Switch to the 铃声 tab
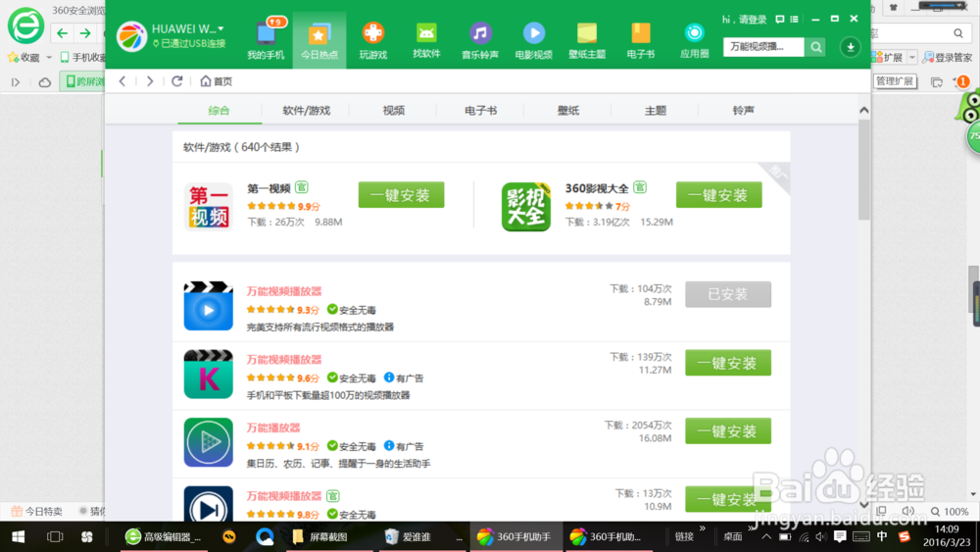 pyautogui.click(x=743, y=111)
